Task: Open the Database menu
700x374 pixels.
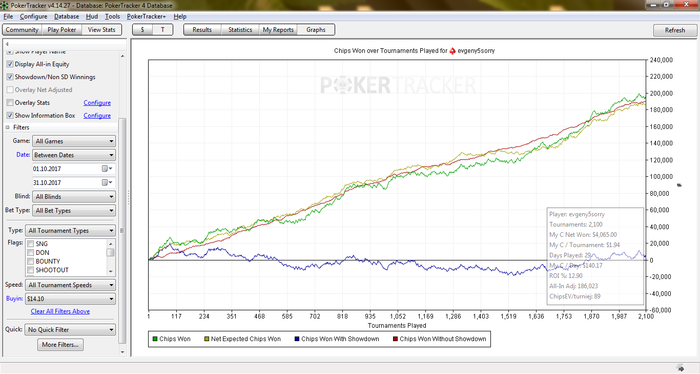Action: (67, 17)
